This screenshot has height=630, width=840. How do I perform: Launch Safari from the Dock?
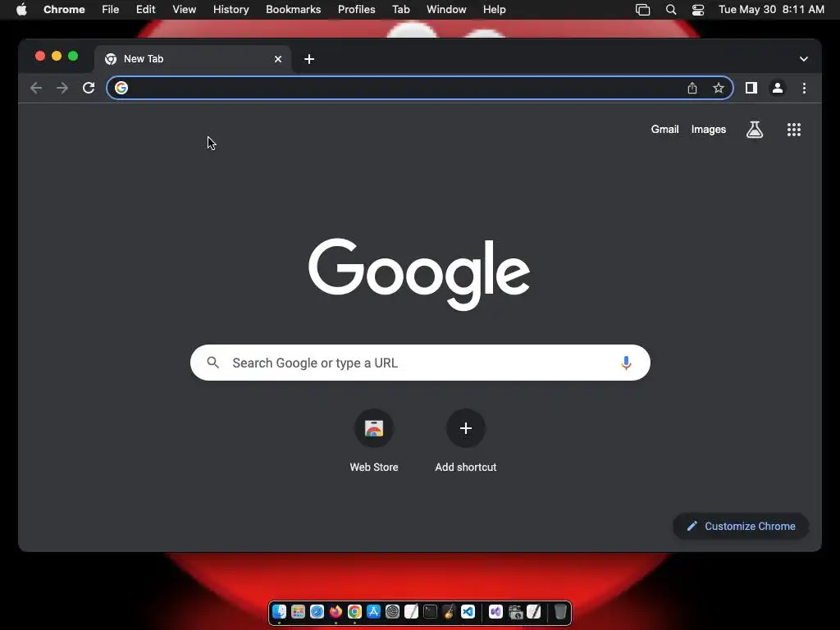coord(317,612)
